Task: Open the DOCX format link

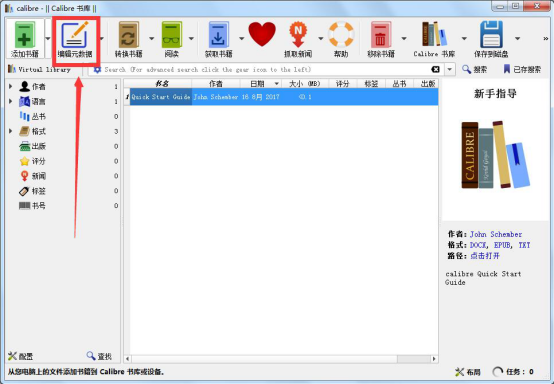Action: click(479, 245)
